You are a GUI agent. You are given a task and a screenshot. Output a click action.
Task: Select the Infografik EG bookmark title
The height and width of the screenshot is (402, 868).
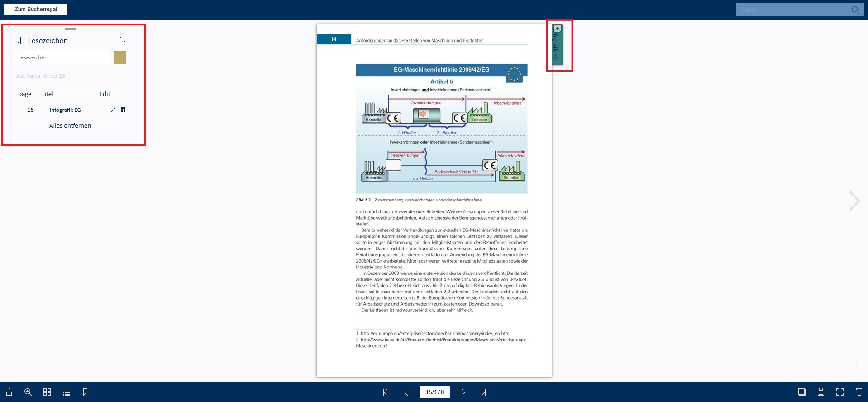pyautogui.click(x=65, y=110)
